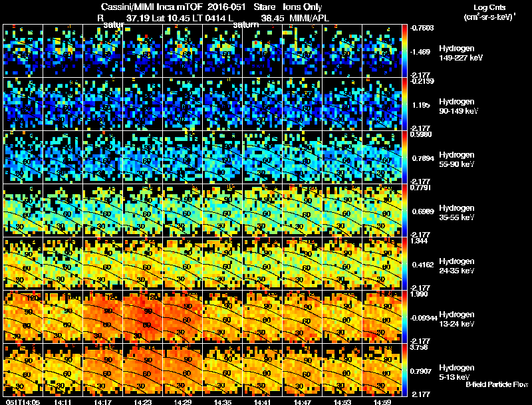Click the '14:23' time axis label

click(x=142, y=402)
